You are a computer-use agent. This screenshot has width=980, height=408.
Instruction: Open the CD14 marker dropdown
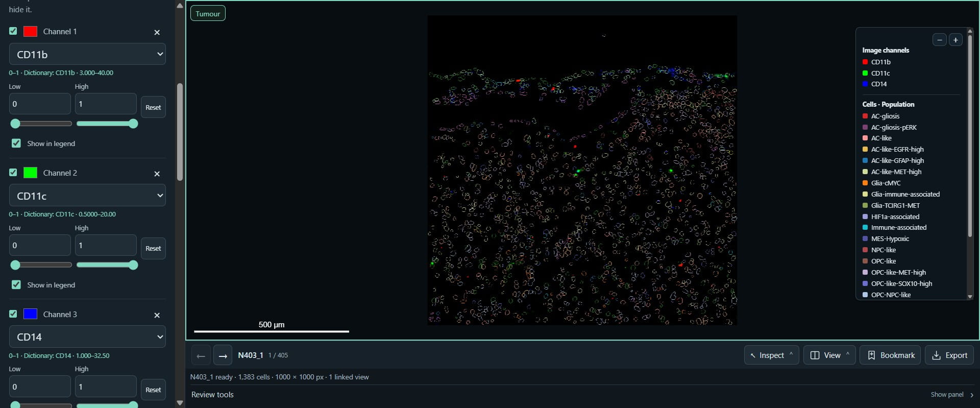coord(87,337)
